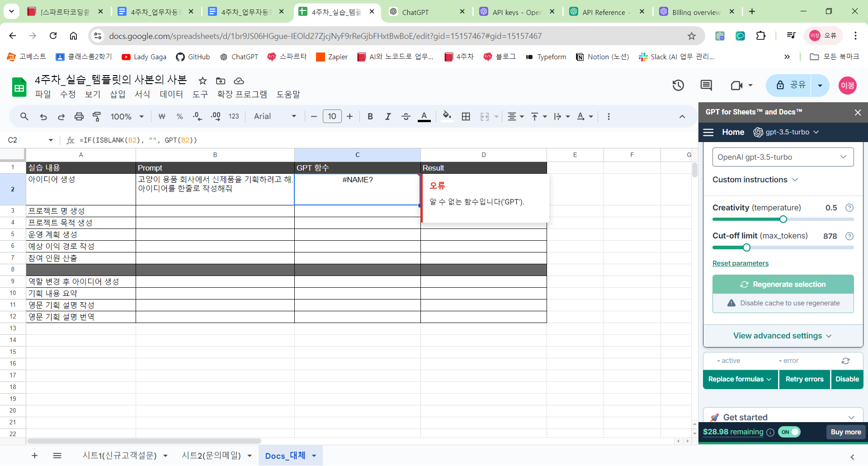Open the 파일 menu

coord(43,94)
